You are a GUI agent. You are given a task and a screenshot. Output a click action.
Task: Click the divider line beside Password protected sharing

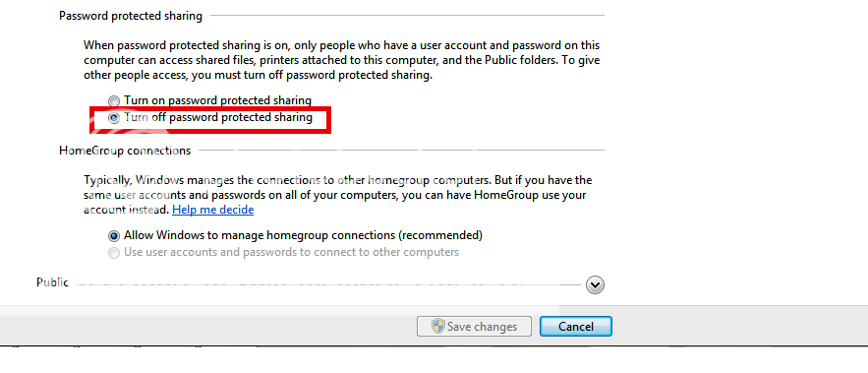(x=407, y=16)
